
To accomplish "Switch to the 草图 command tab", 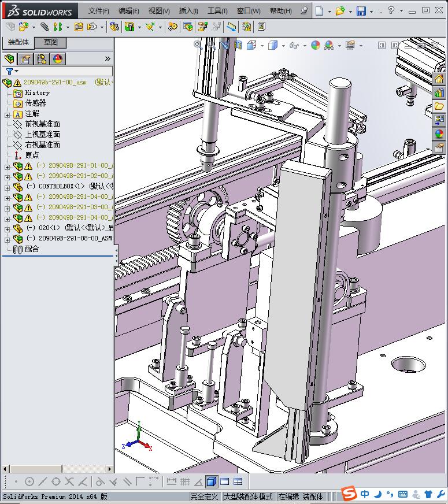I will pyautogui.click(x=51, y=42).
